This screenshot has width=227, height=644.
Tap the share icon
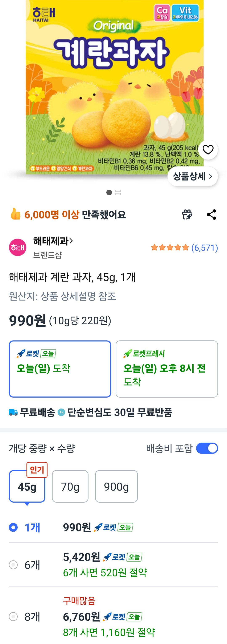pos(211,214)
